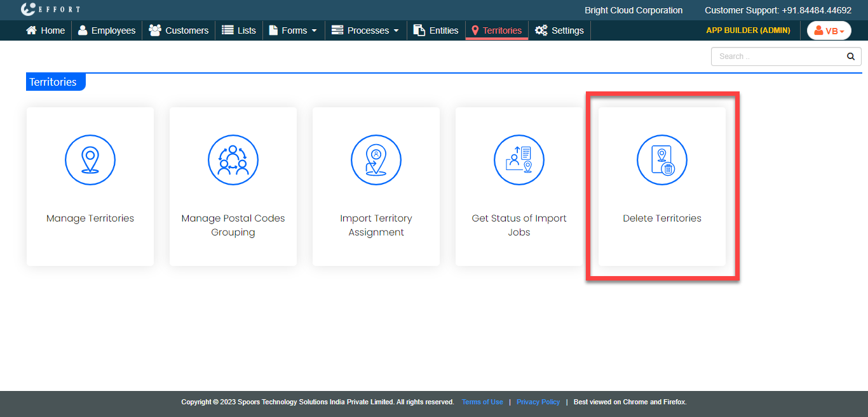Navigate to the Entities menu
Screen dimensions: 868x417
click(x=436, y=30)
